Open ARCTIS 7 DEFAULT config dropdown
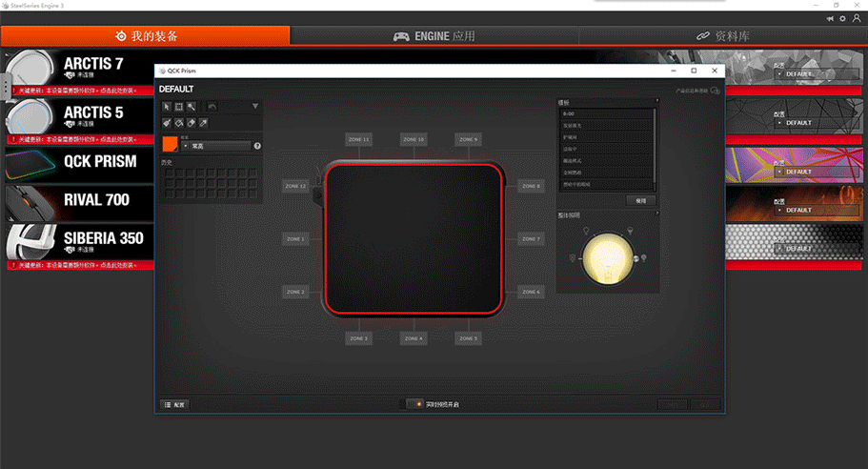Screen dimensions: 868x469 pyautogui.click(x=817, y=73)
